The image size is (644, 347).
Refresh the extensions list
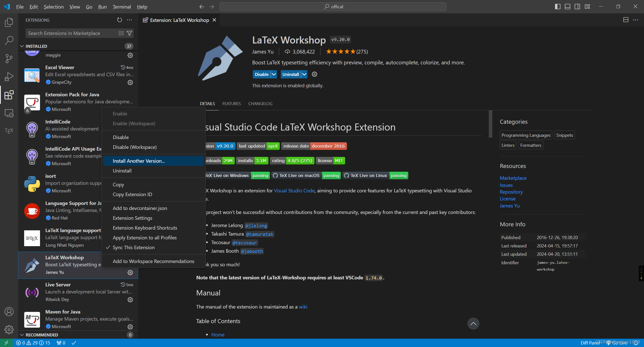(x=119, y=20)
